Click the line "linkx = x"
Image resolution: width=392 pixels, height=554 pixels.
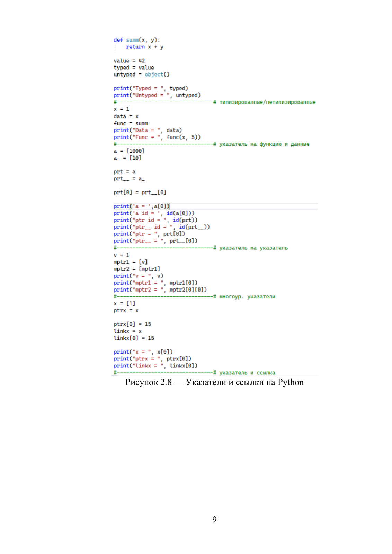tap(127, 331)
